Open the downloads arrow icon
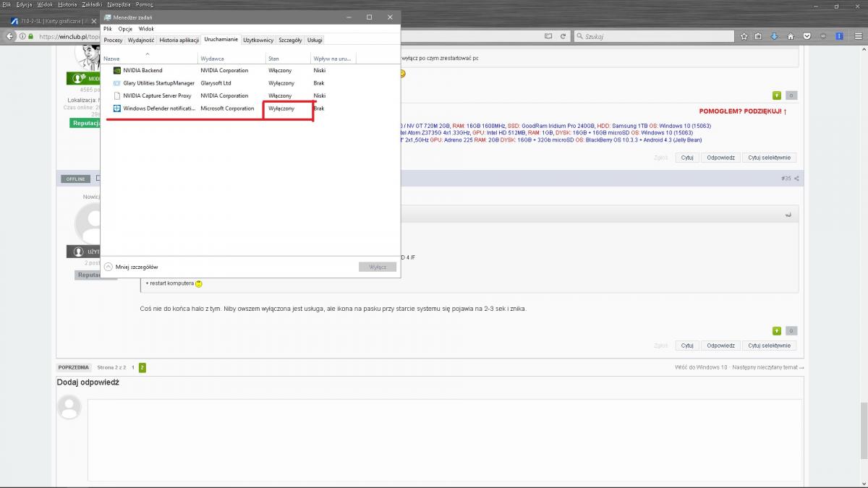 pyautogui.click(x=775, y=36)
